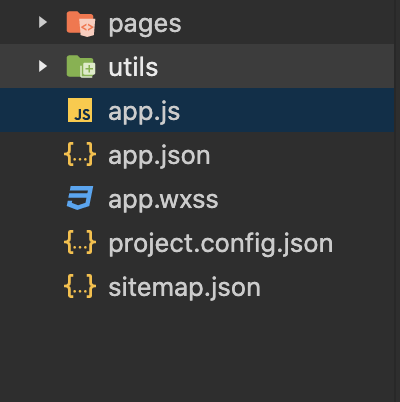Open the app.wxss stylesheet

[163, 200]
